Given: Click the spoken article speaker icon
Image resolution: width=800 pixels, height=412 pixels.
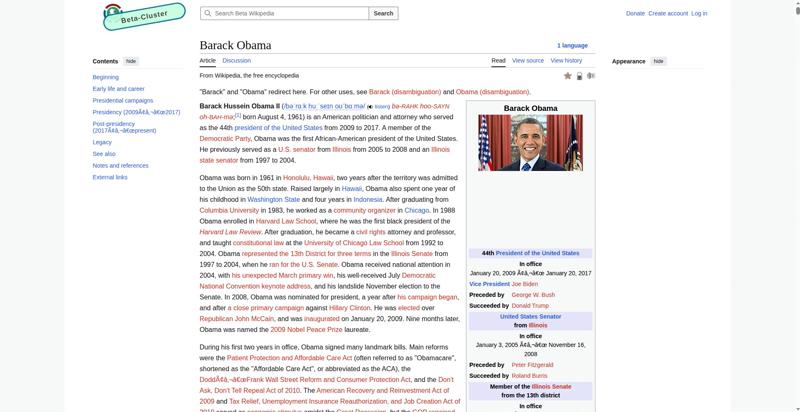Looking at the screenshot, I should 591,76.
